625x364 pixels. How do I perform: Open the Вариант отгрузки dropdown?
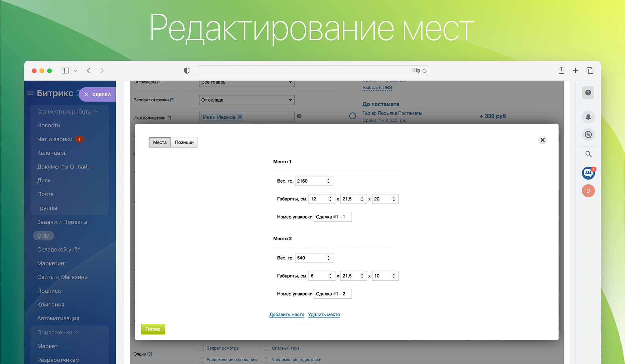click(x=247, y=100)
